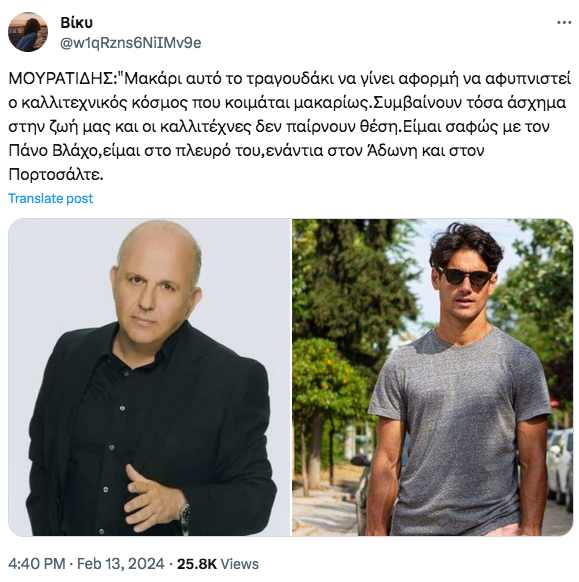
Task: Click the Feb 13, 2024 date
Action: click(x=120, y=564)
